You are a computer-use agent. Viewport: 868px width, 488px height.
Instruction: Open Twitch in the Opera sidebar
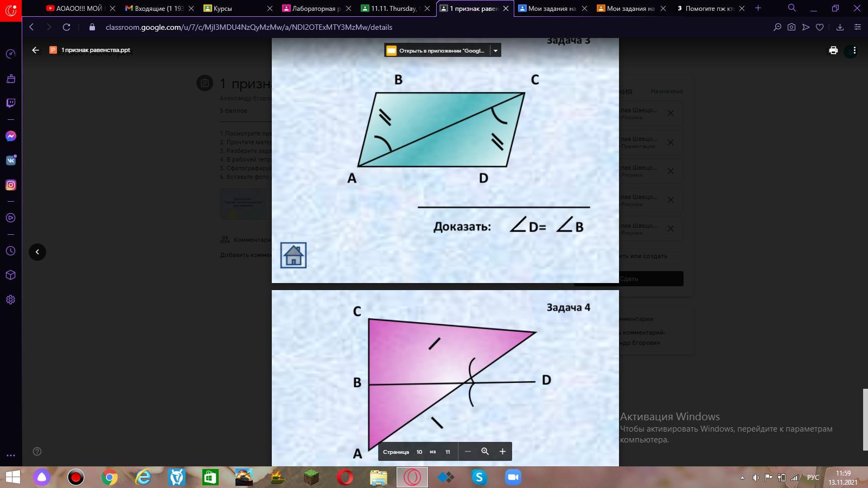pos(10,103)
